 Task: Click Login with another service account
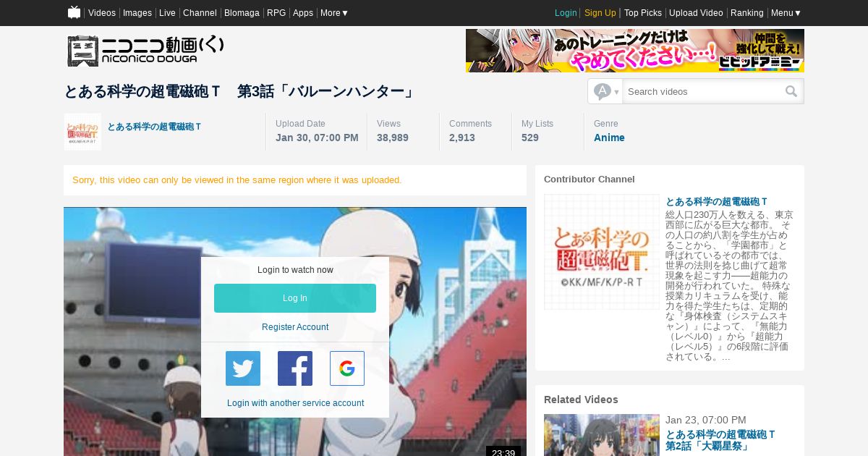coord(295,403)
